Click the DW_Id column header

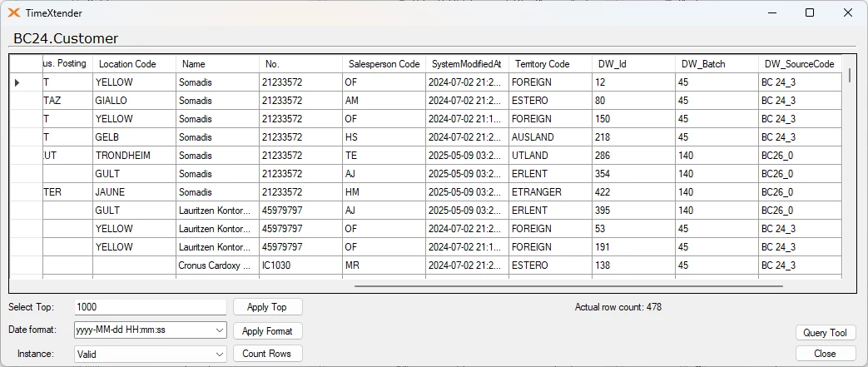click(634, 63)
